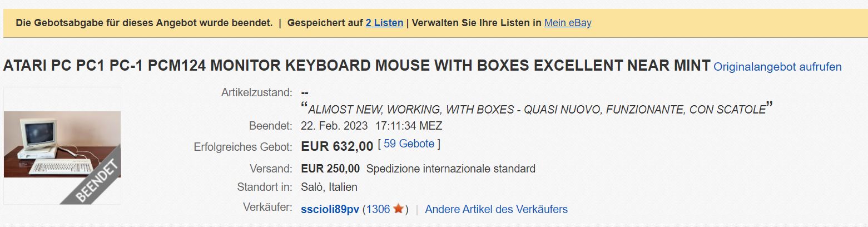Click the "Erfolgreiches Gebot:" label
The image size is (868, 227).
point(243,147)
